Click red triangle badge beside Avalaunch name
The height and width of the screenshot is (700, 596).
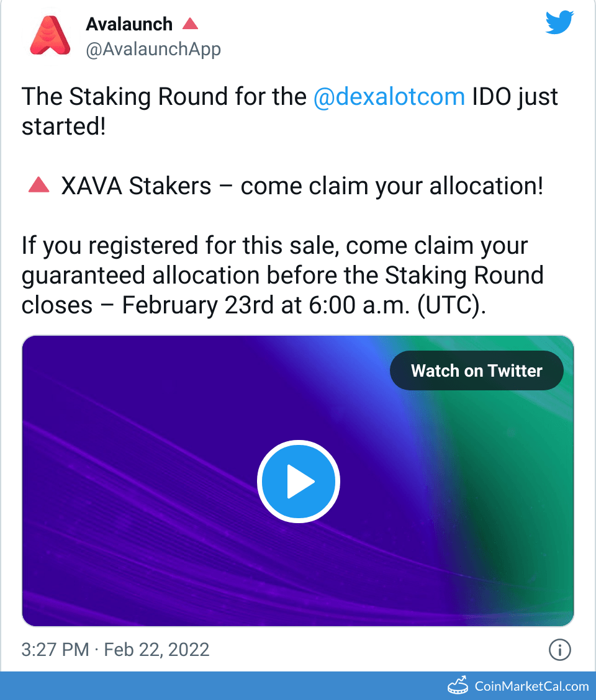190,24
